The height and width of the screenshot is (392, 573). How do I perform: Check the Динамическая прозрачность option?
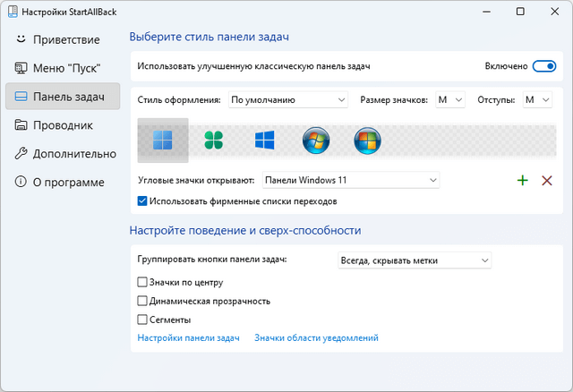pos(143,301)
